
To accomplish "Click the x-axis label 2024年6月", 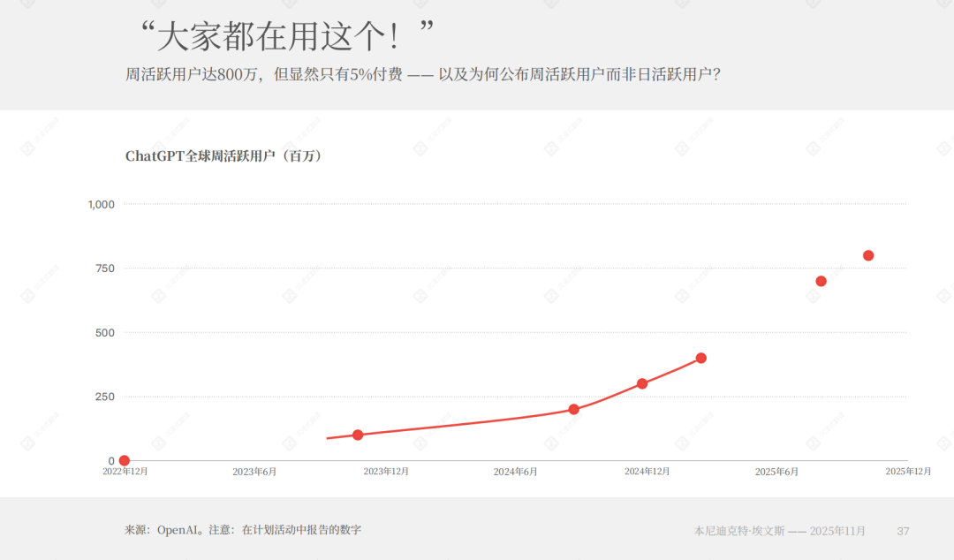I will point(515,472).
